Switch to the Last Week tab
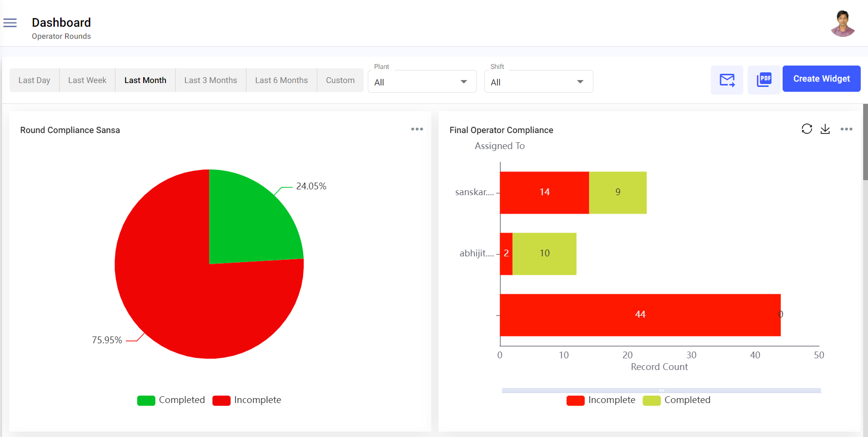 coord(87,80)
